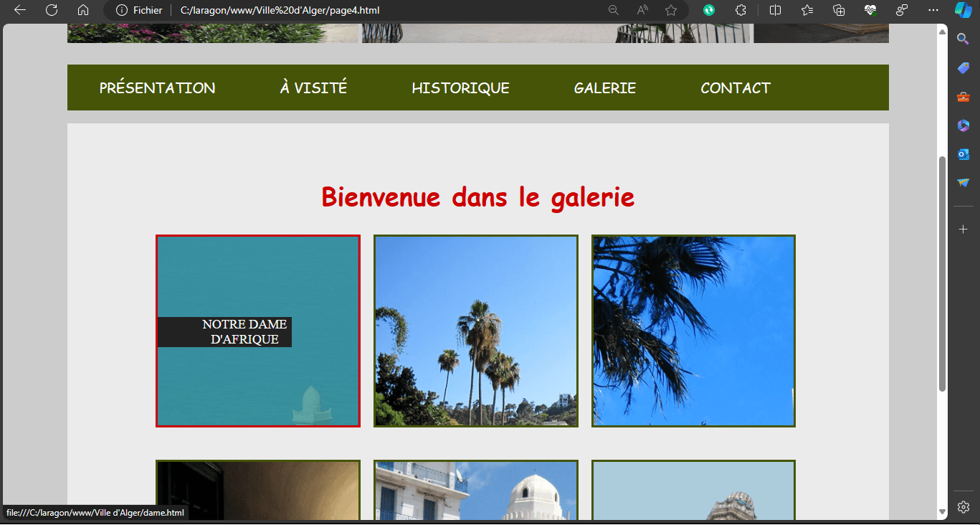Screen dimensions: 980x525
Task: Open the white domed building thumbnail
Action: [476, 491]
